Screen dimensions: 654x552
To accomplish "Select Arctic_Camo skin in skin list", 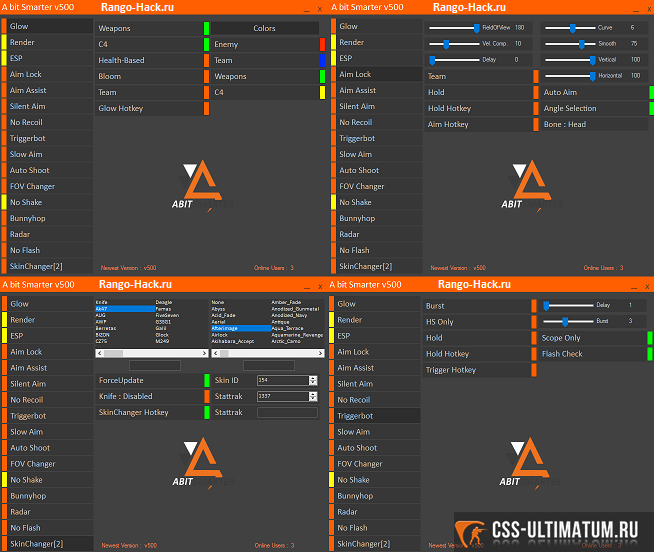I will [286, 341].
